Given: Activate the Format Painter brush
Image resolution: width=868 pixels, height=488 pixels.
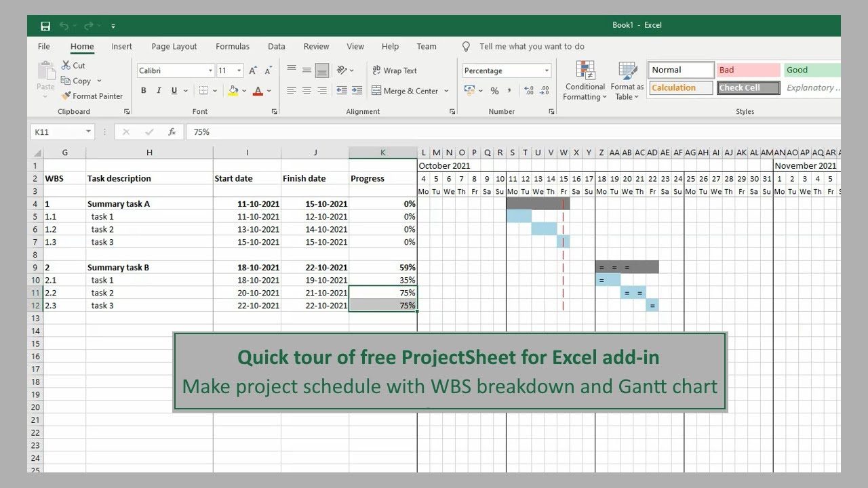Looking at the screenshot, I should (92, 96).
